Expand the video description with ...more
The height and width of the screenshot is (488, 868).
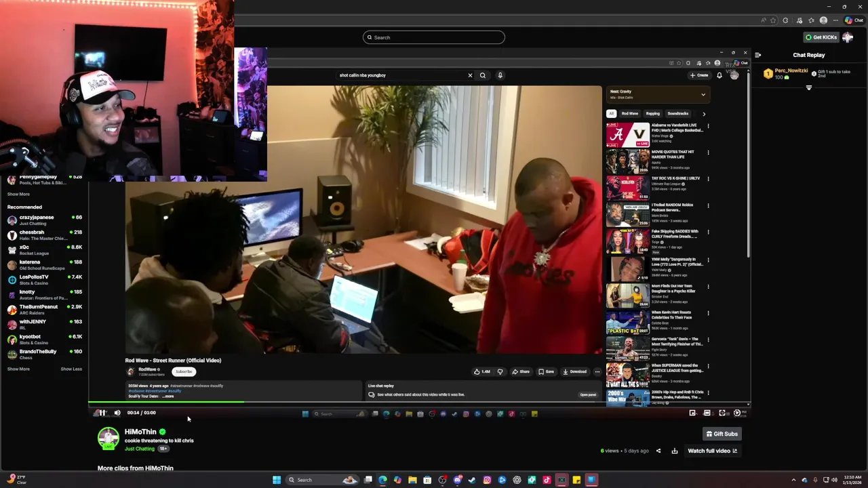click(169, 396)
